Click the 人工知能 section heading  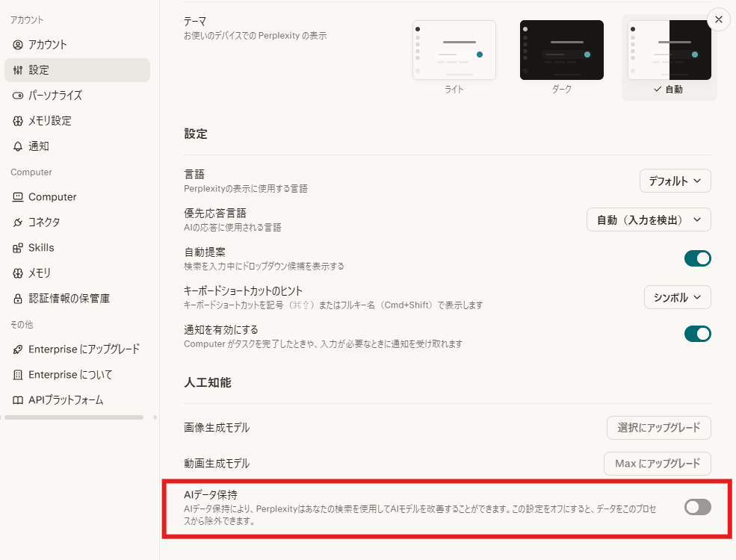point(208,383)
